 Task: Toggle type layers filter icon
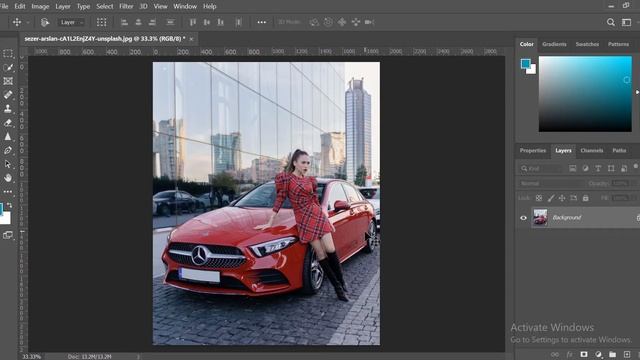tap(598, 169)
